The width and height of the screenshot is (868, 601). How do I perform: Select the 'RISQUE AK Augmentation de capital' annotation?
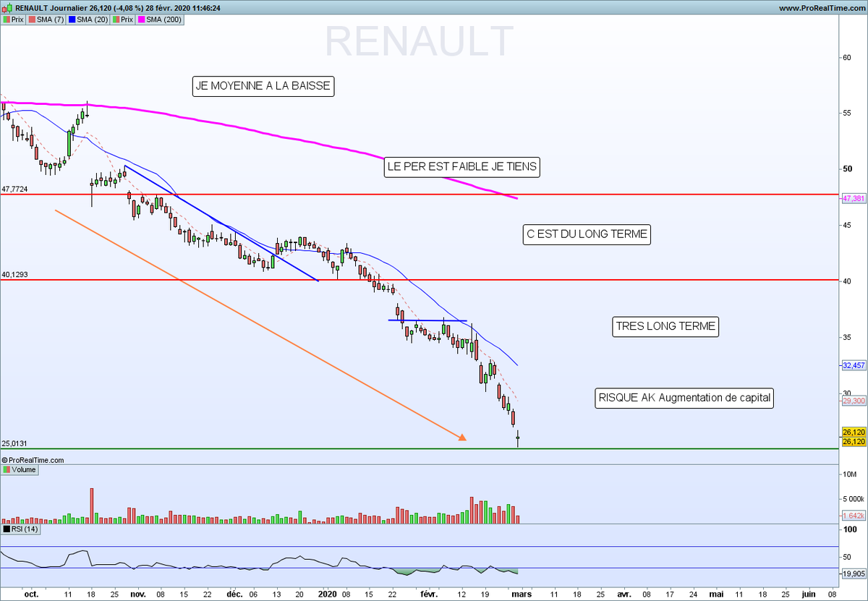point(684,398)
